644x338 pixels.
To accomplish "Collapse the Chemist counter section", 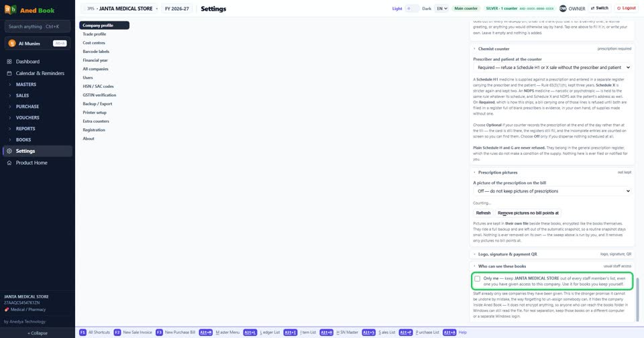I will click(x=552, y=48).
